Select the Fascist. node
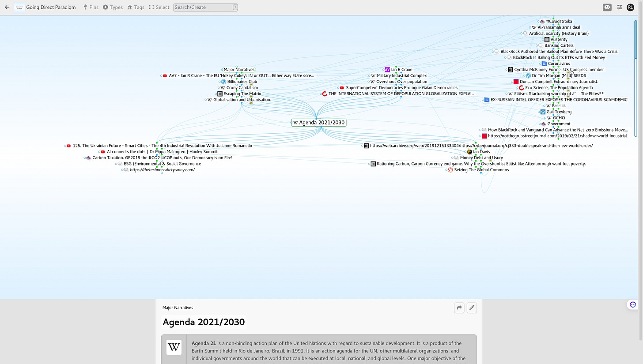 556,106
